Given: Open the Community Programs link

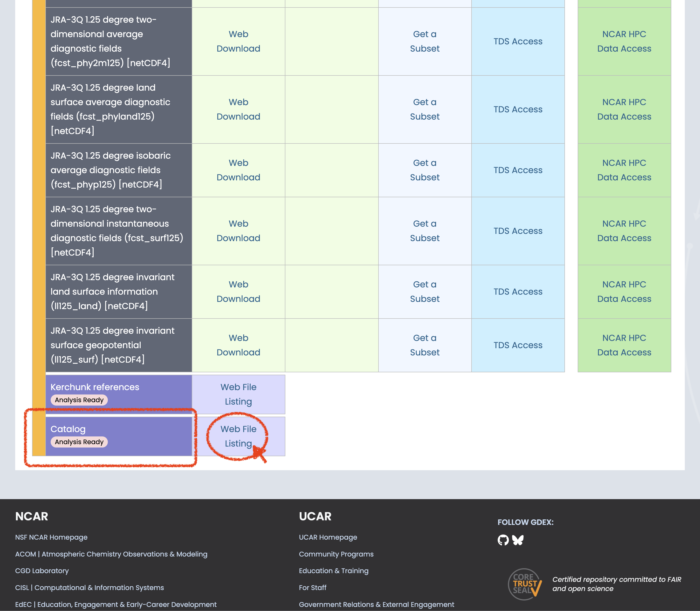Looking at the screenshot, I should pyautogui.click(x=336, y=554).
